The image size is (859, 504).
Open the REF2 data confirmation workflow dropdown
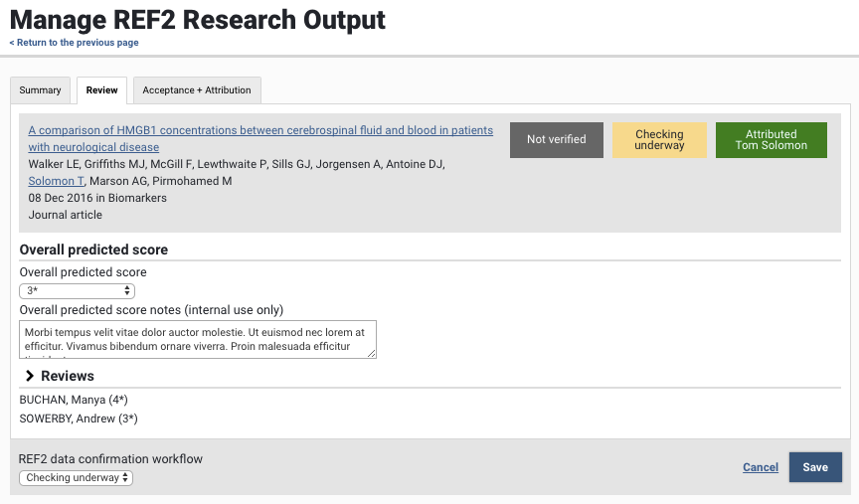point(76,478)
